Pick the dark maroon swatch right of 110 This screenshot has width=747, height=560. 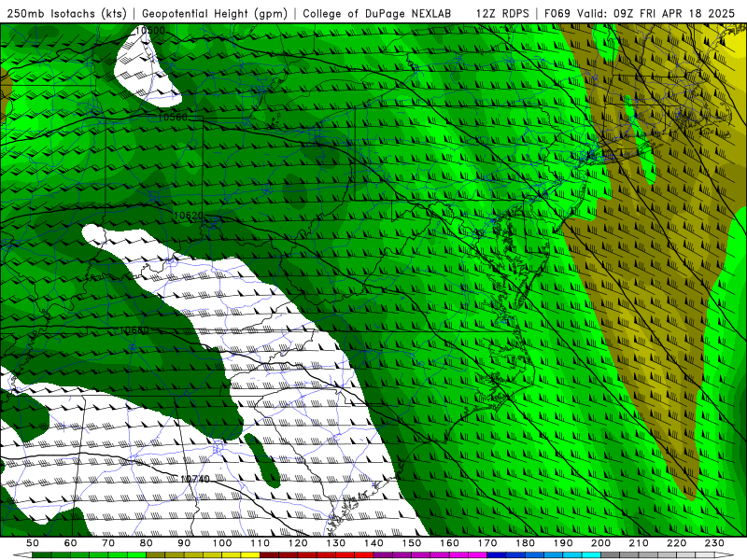(270, 555)
